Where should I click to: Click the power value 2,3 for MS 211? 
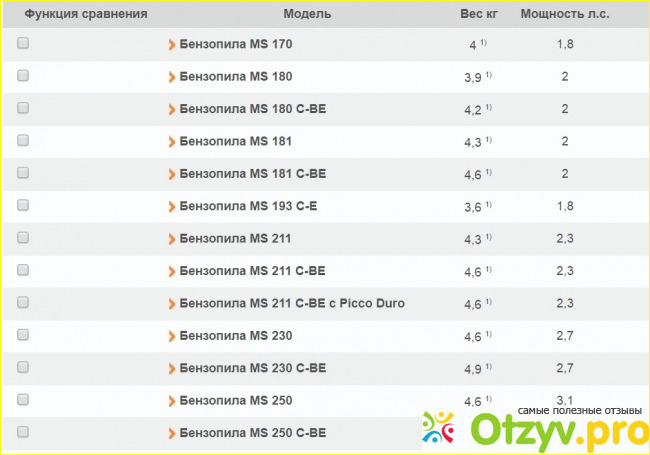pos(565,238)
